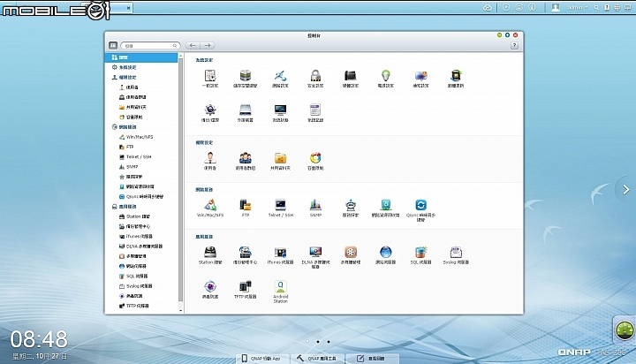Go back with the left arrow button
This screenshot has height=364, width=636.
[193, 45]
